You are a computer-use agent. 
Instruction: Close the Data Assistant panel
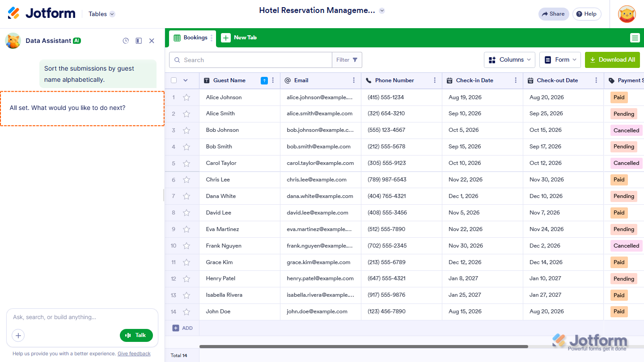point(152,41)
